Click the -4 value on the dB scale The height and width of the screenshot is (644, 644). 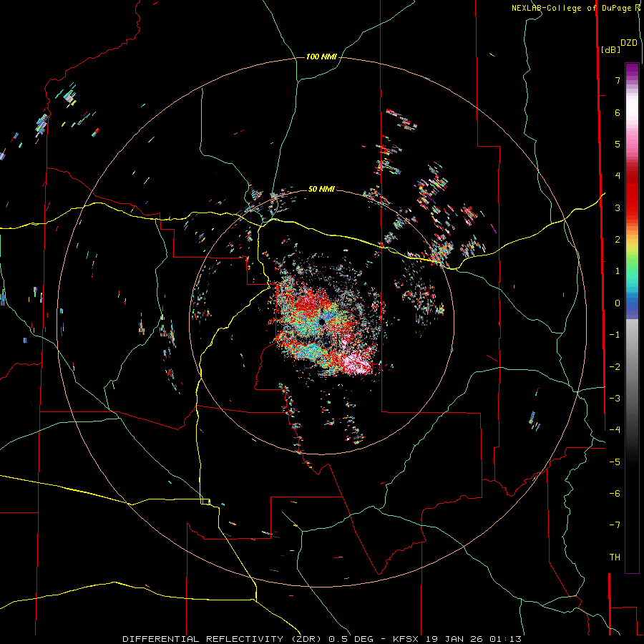coord(615,429)
